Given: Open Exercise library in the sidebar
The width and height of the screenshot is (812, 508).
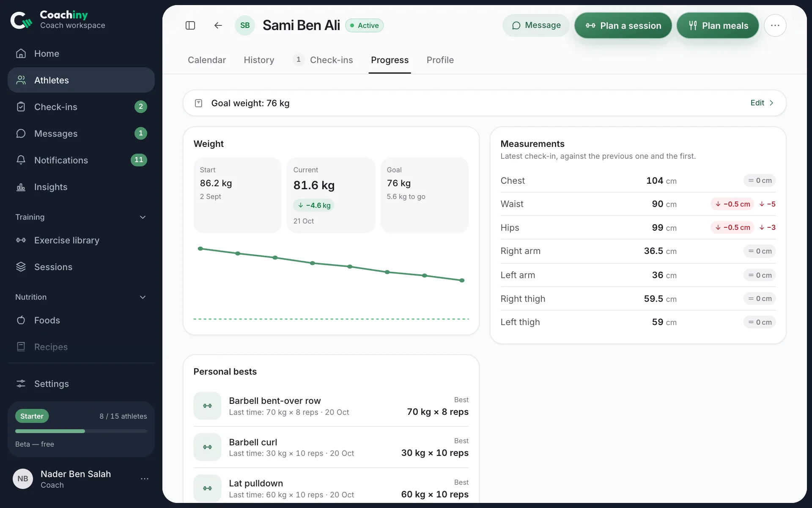Looking at the screenshot, I should (x=81, y=240).
